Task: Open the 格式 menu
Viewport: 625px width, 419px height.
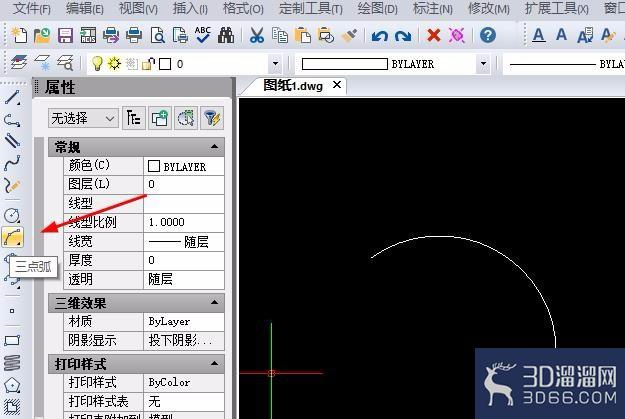Action: click(x=243, y=8)
